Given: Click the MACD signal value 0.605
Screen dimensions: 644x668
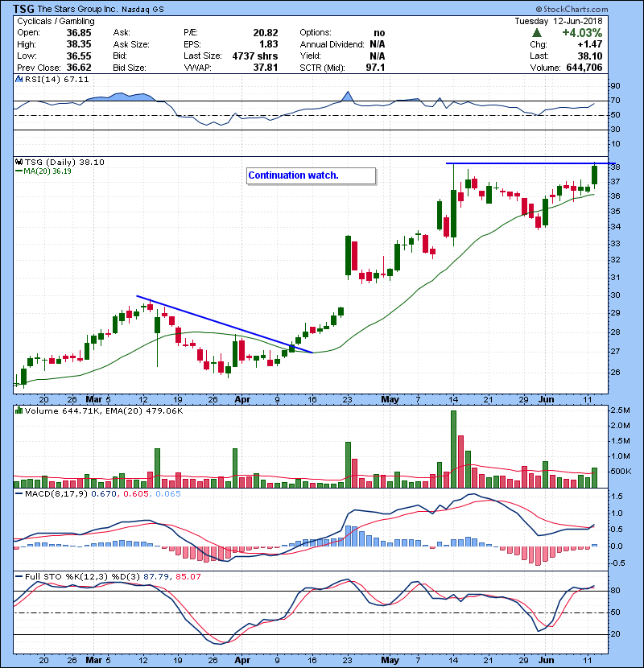Looking at the screenshot, I should point(136,494).
